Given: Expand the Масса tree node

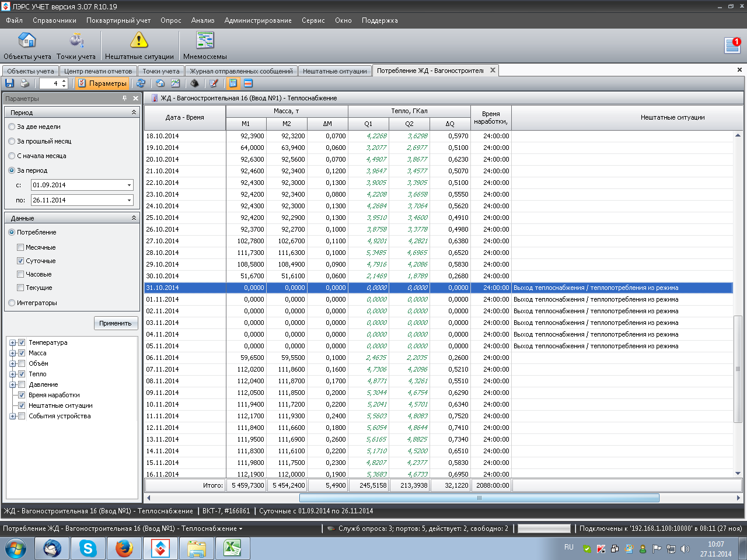Looking at the screenshot, I should pos(12,353).
